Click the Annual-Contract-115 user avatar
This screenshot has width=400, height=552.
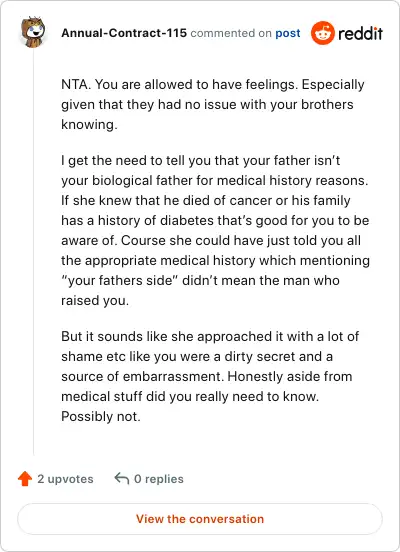(x=33, y=32)
